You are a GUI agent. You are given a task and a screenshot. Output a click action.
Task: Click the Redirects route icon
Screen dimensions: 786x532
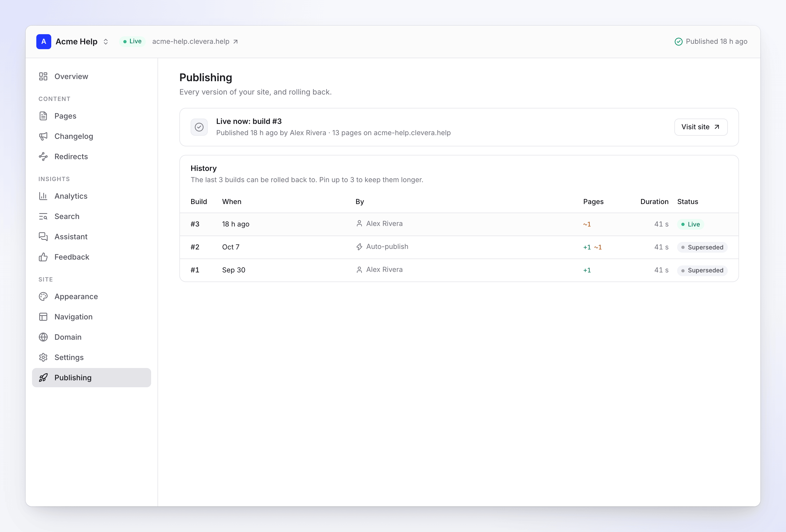[x=43, y=157]
